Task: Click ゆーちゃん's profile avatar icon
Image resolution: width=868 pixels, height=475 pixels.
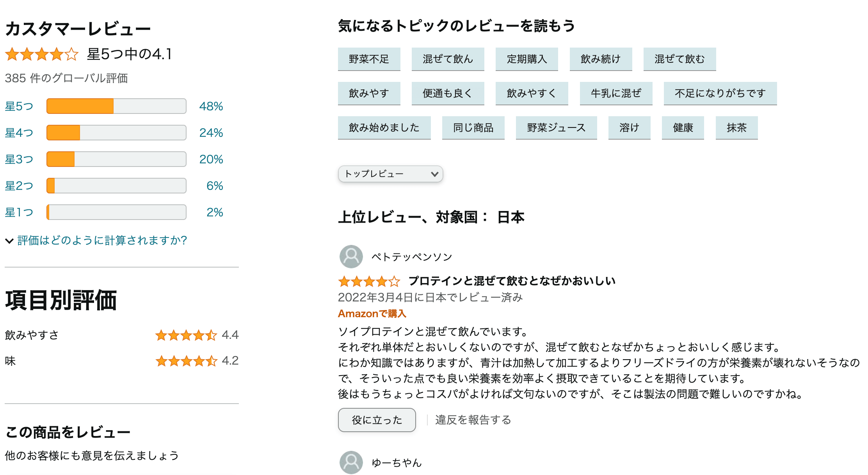Action: coord(351,462)
